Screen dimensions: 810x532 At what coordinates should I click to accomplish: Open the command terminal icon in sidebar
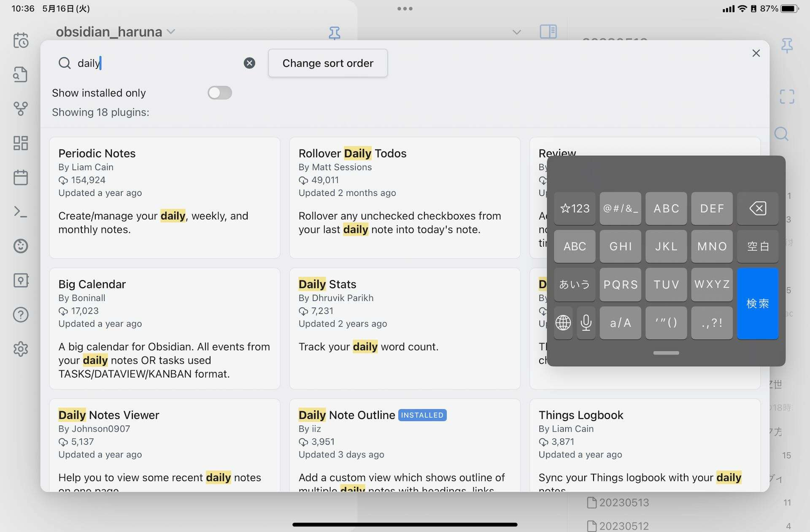[x=21, y=212]
